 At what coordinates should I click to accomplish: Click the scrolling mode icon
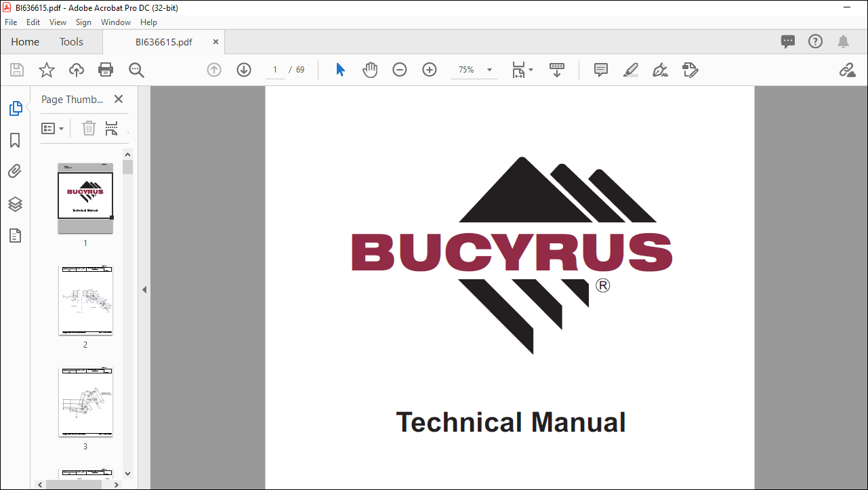[557, 70]
